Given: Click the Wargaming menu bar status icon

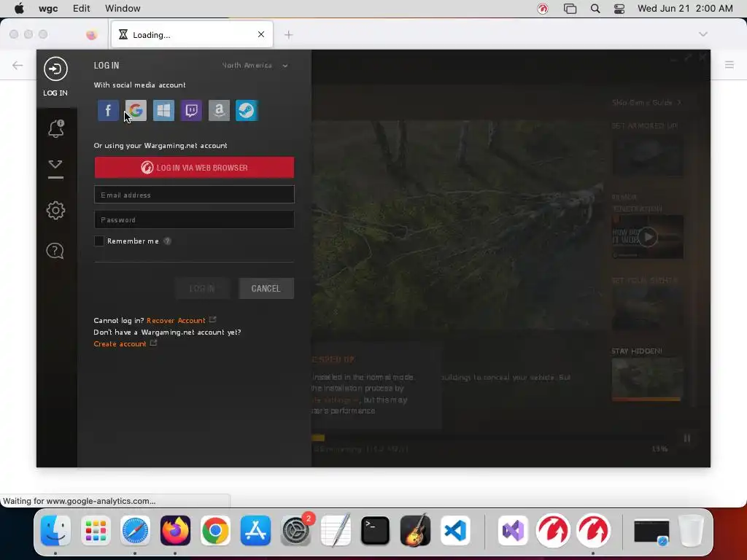Looking at the screenshot, I should click(543, 9).
